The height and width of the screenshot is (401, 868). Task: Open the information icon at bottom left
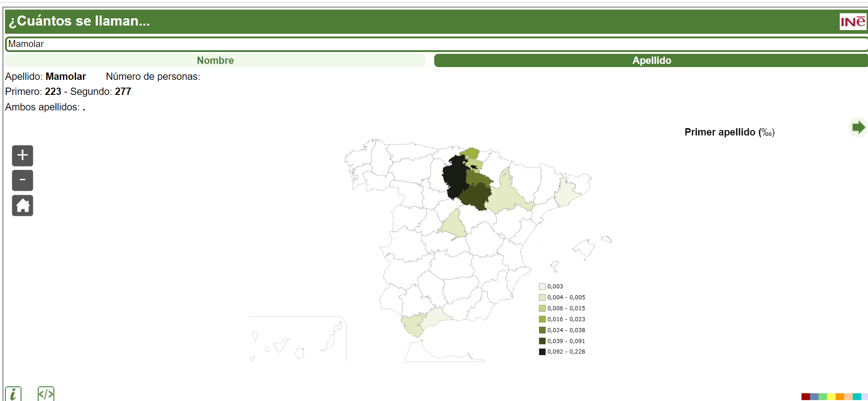[x=13, y=394]
